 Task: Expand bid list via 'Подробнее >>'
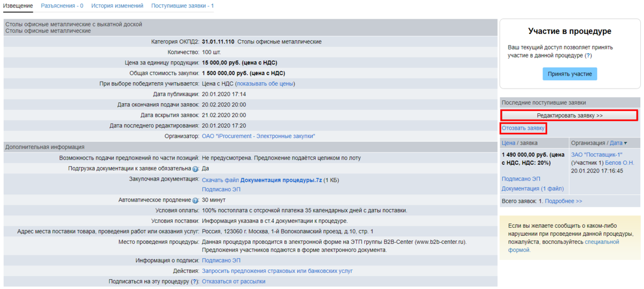563,201
